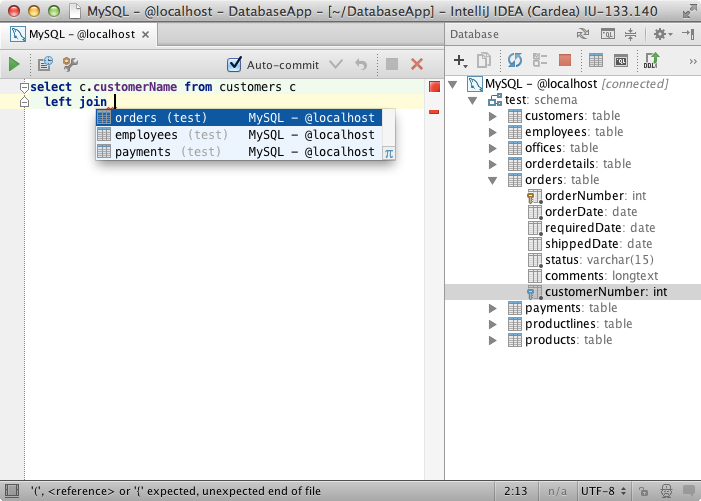
Task: Expand the productlines table node
Action: pos(493,324)
